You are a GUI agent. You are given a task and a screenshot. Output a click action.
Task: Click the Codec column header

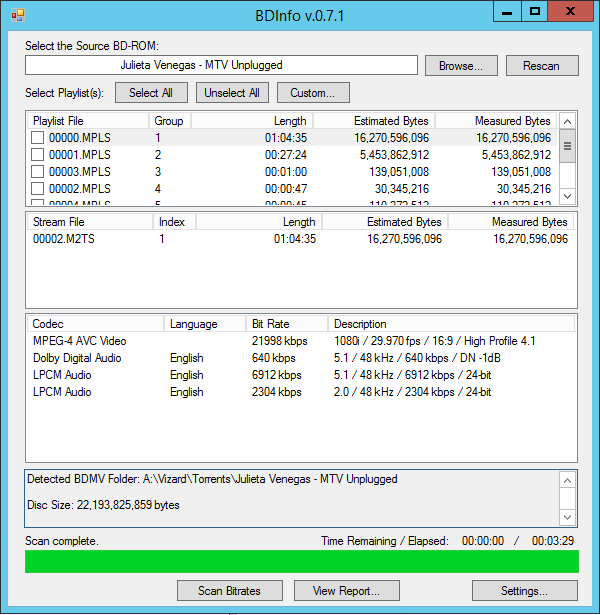(x=95, y=324)
